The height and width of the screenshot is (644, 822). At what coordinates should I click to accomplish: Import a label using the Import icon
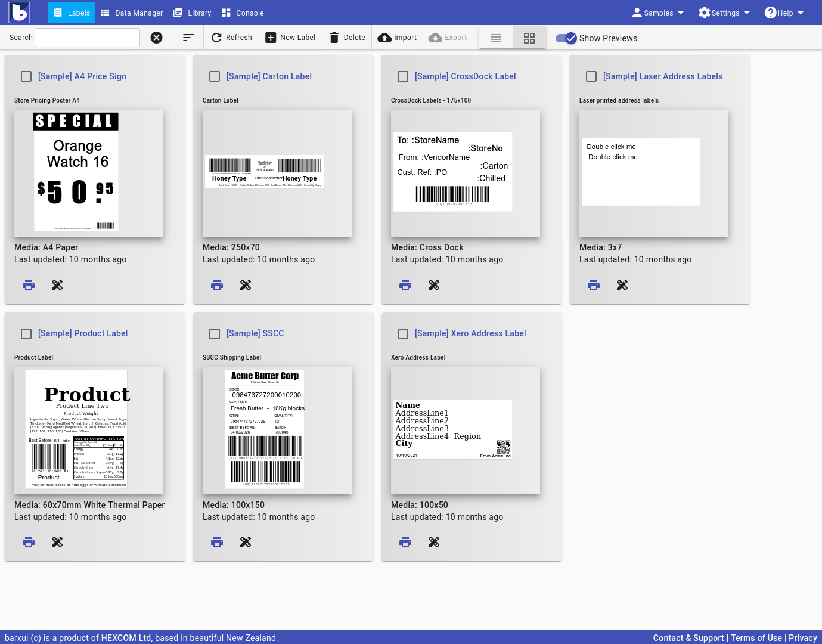tap(397, 37)
